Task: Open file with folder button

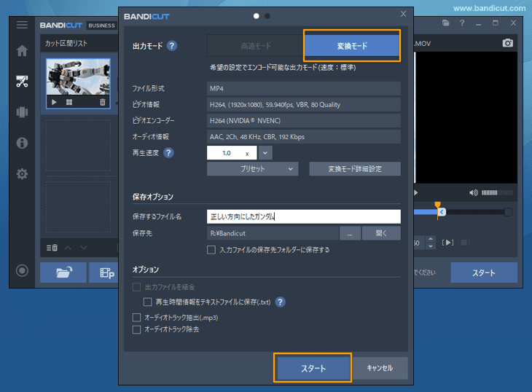Action: (x=63, y=273)
